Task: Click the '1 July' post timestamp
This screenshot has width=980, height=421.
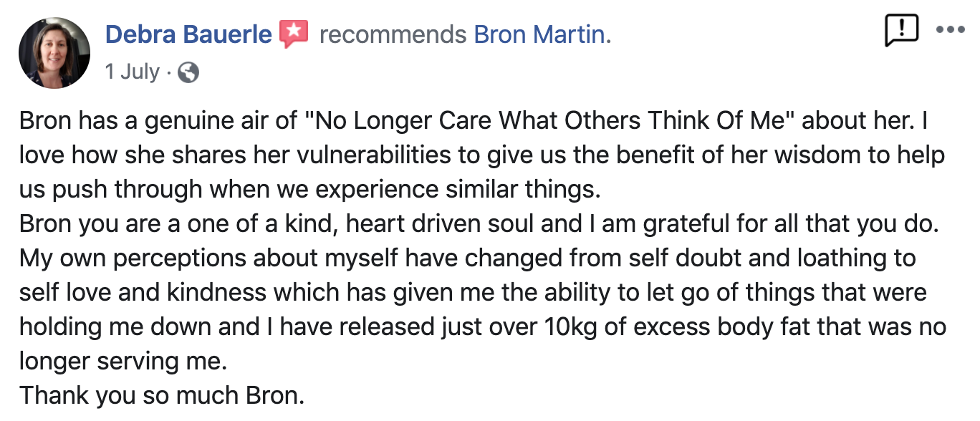Action: (133, 72)
